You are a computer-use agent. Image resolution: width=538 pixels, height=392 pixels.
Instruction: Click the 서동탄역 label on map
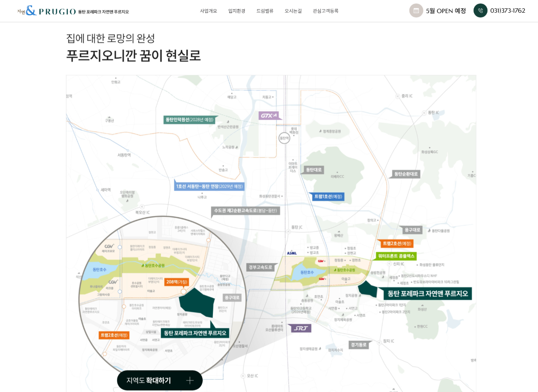[124, 155]
